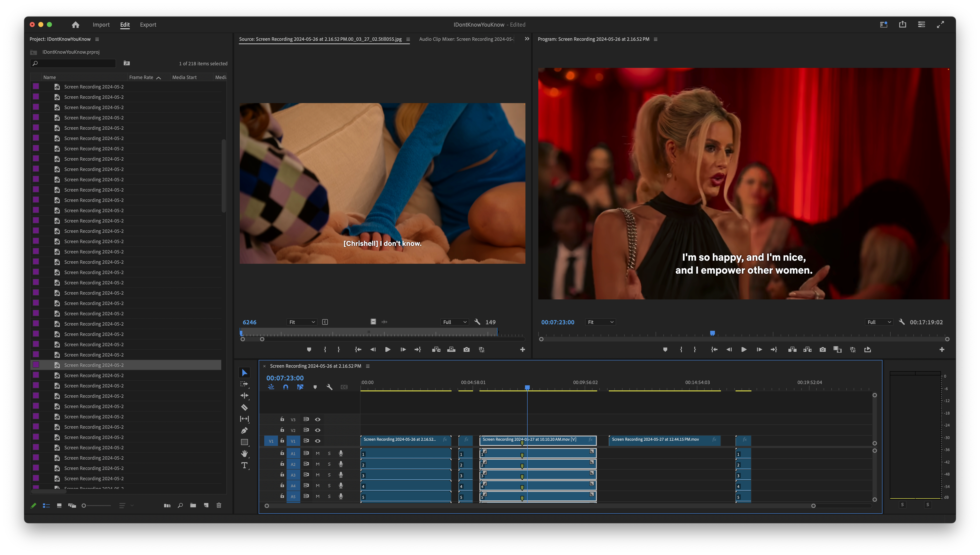Click the Project panel search field
Viewport: 980px width, 555px height.
point(73,63)
